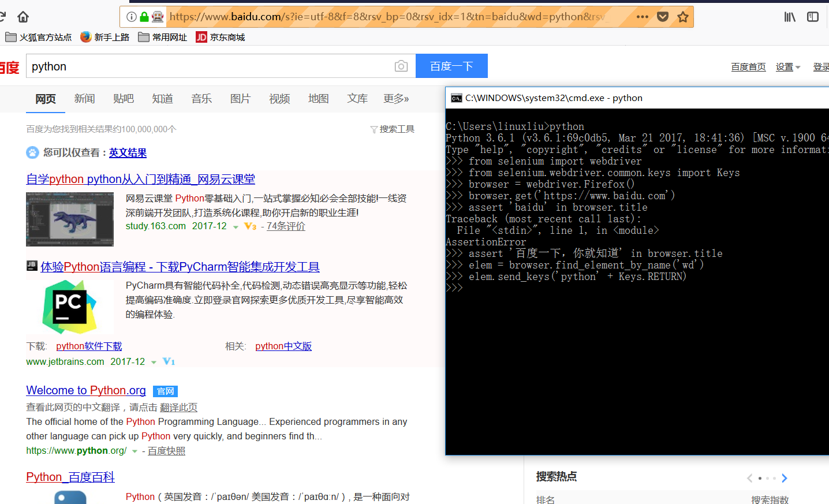Switch to 图片 tab

pos(240,99)
